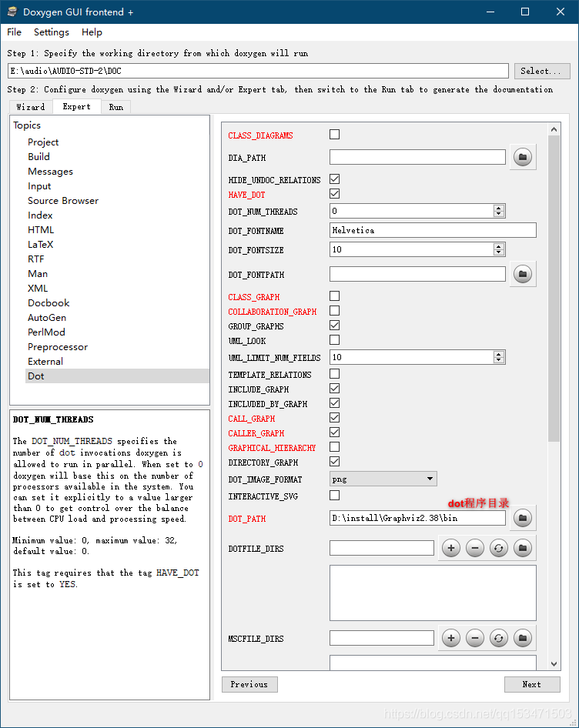Remove entry from DOTFILE_DIRS list
The image size is (579, 728).
[475, 548]
